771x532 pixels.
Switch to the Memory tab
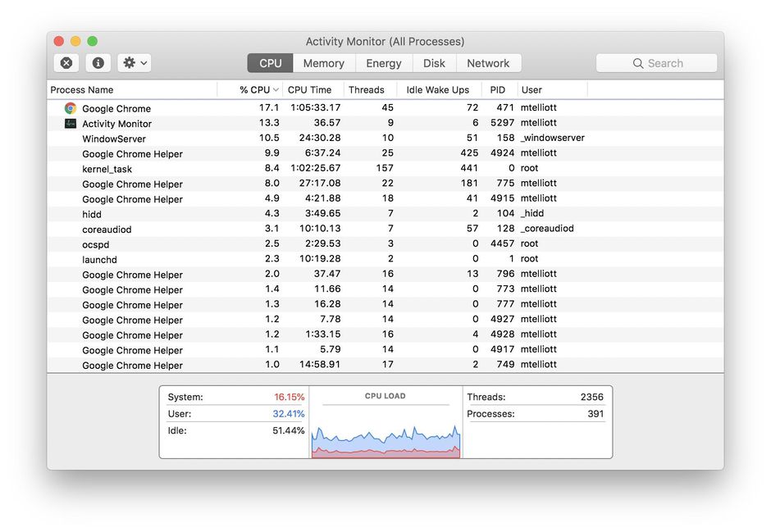[323, 63]
